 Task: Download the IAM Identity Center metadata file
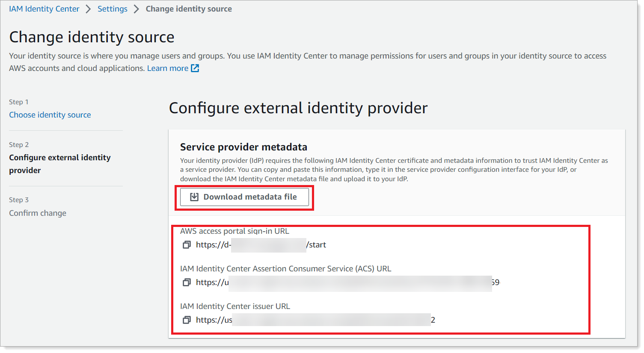pyautogui.click(x=244, y=197)
